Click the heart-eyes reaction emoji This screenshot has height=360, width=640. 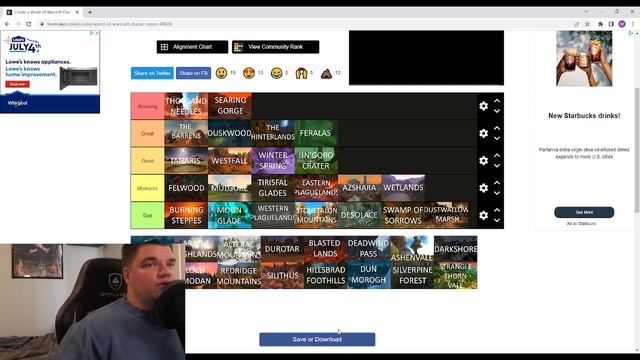249,73
